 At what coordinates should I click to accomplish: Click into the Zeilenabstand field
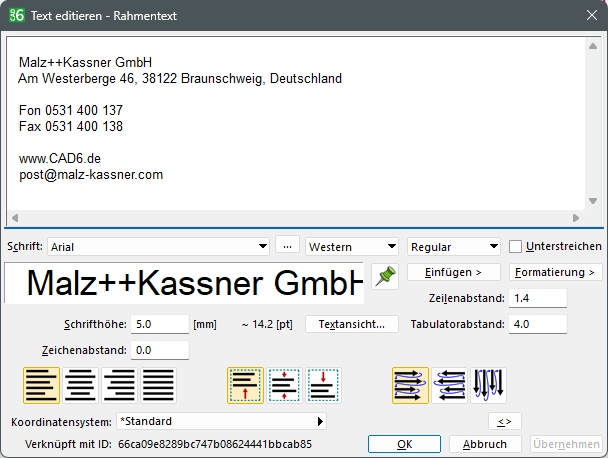coord(538,298)
